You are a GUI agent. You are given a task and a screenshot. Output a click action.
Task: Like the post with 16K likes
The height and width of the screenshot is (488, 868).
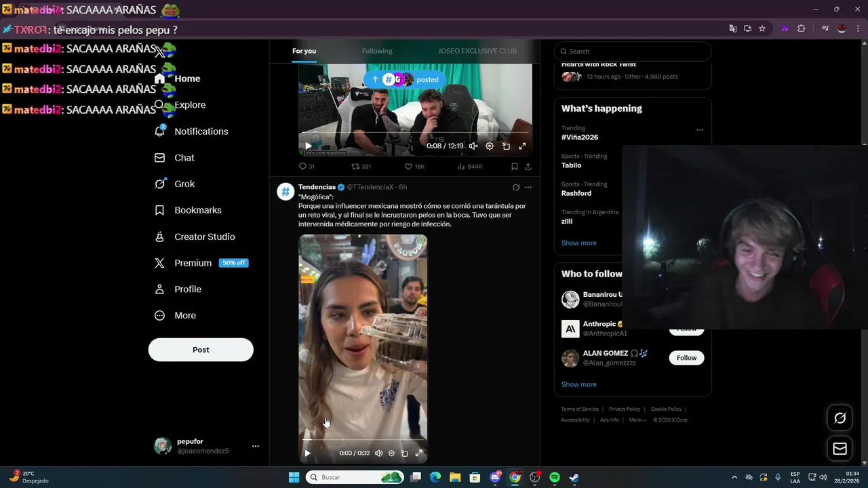point(414,166)
